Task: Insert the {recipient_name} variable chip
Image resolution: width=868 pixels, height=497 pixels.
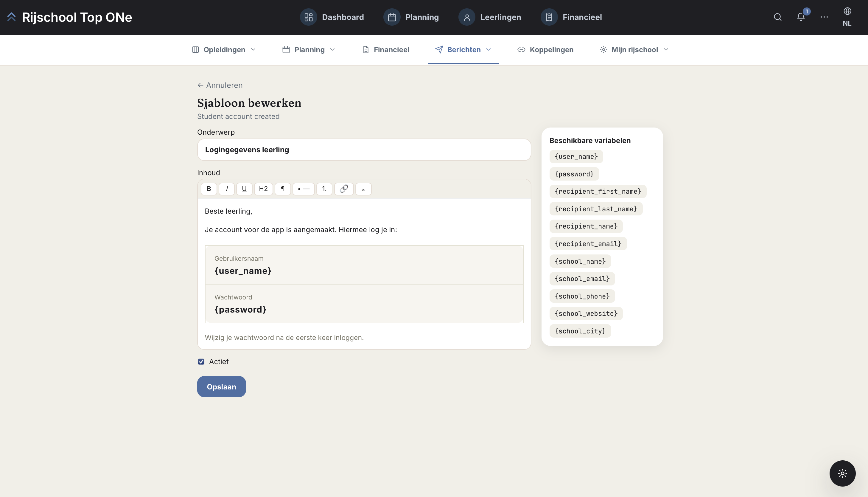Action: [586, 226]
